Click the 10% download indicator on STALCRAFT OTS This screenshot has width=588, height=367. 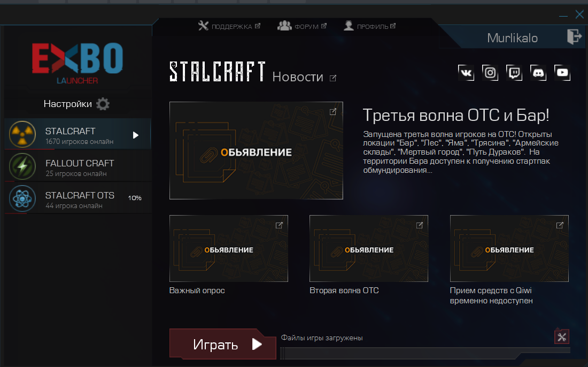click(135, 198)
